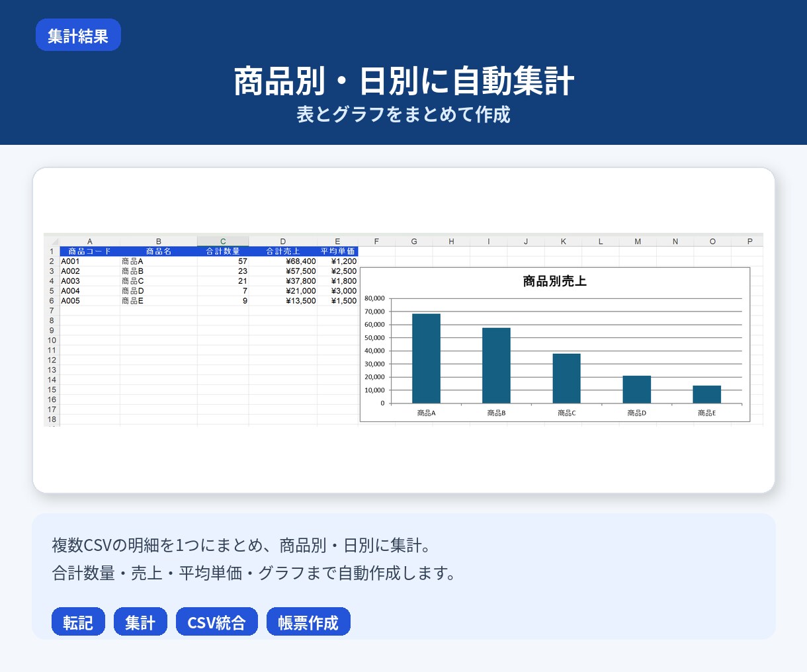Click the heading 商品別・日別に自動集計

(x=403, y=81)
